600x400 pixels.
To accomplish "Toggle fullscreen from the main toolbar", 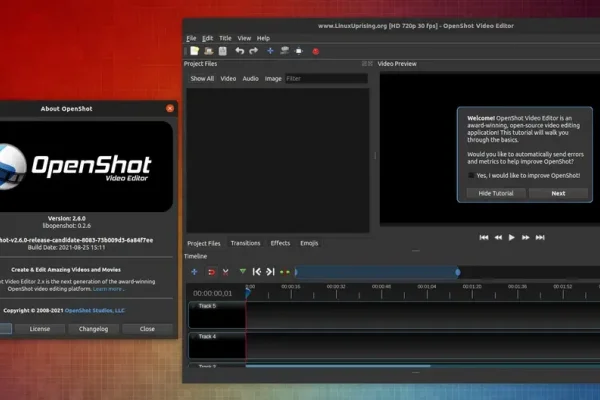I will [x=298, y=51].
